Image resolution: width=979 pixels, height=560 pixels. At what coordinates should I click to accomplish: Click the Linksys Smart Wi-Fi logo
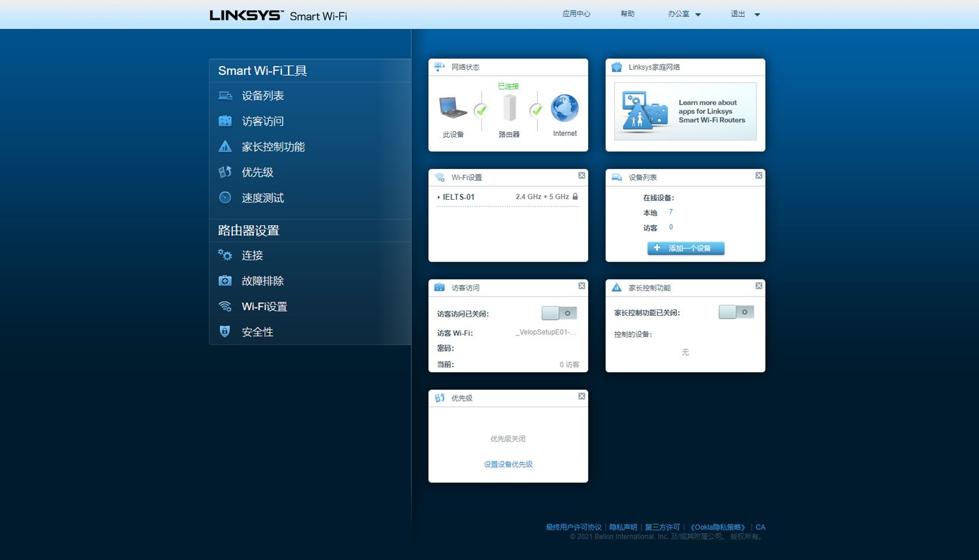[x=278, y=15]
